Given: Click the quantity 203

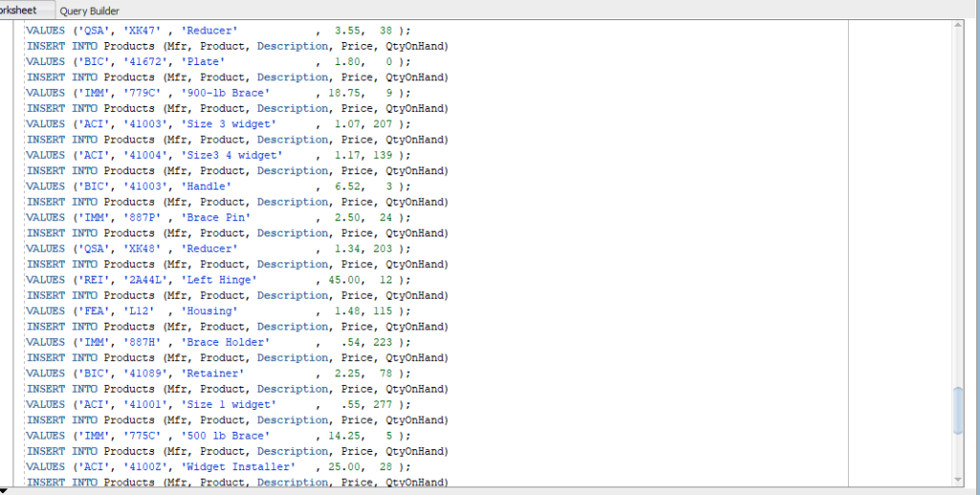Looking at the screenshot, I should pos(383,249).
